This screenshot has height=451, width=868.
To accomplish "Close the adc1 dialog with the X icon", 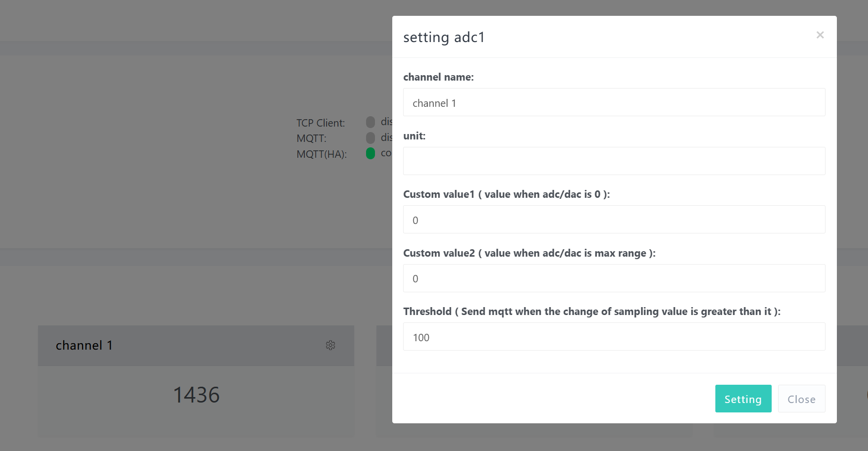I will [820, 35].
